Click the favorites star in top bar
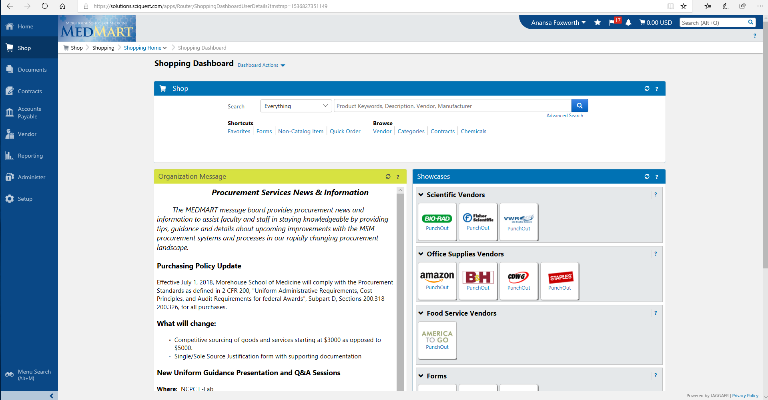 tap(598, 23)
